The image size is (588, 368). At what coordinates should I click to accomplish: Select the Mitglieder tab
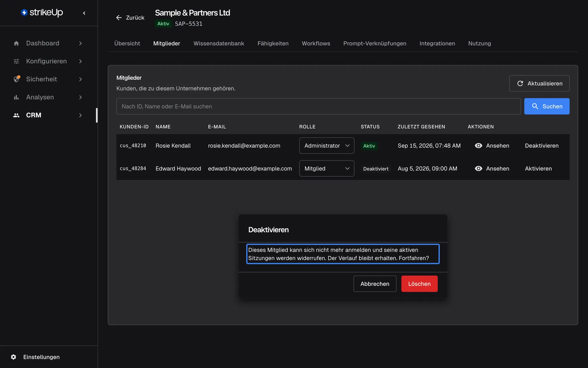[167, 44]
